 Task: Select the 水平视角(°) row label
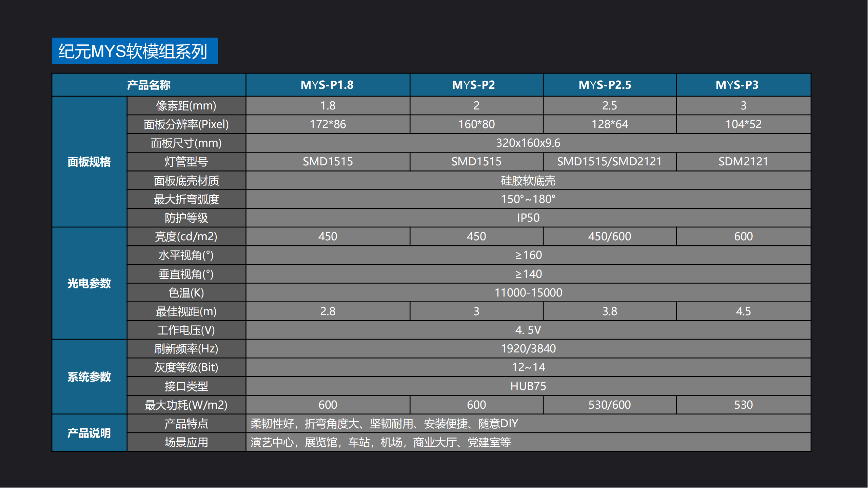186,255
